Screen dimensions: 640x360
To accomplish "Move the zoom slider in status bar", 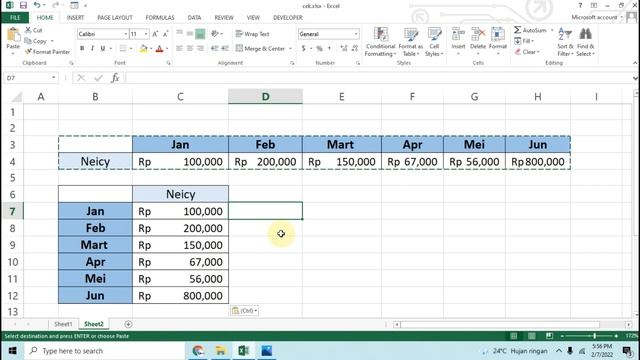I will click(594, 336).
